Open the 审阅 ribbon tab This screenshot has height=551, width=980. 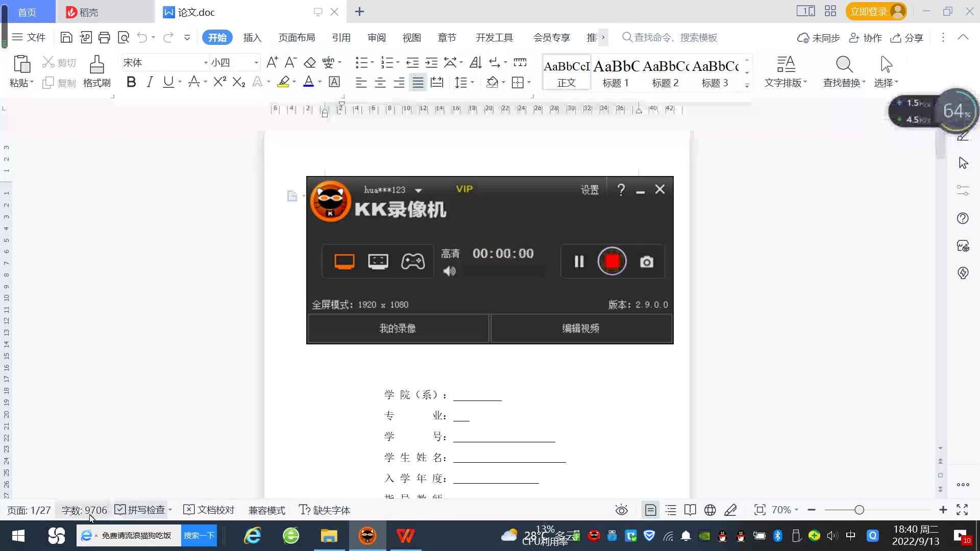(377, 37)
